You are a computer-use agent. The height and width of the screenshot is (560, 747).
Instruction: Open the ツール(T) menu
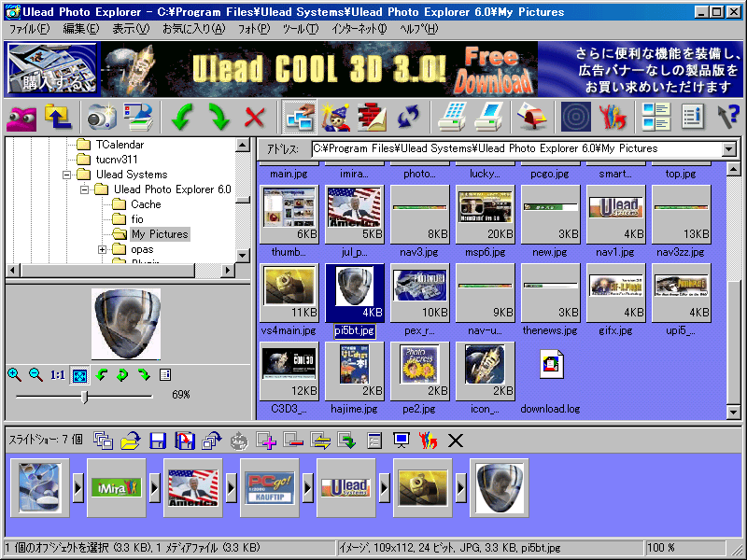[x=301, y=29]
